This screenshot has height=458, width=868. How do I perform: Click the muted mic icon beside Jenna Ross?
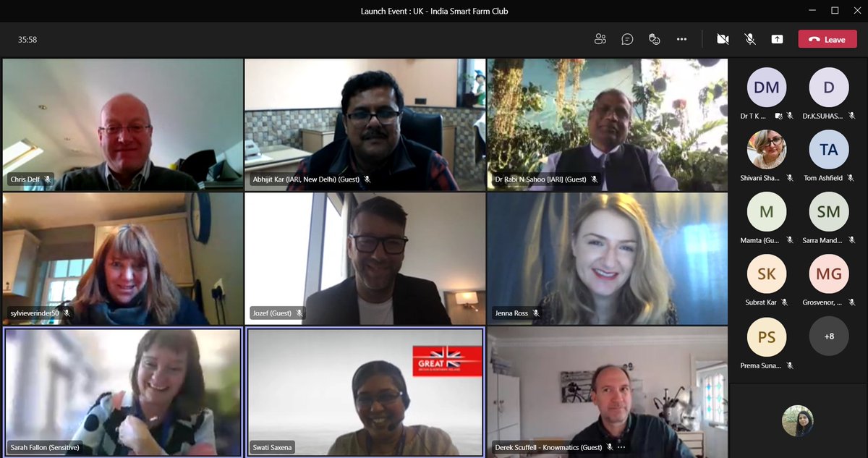pyautogui.click(x=536, y=313)
